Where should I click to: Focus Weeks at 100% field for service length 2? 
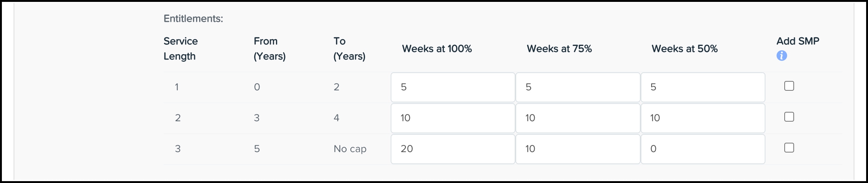tap(452, 118)
